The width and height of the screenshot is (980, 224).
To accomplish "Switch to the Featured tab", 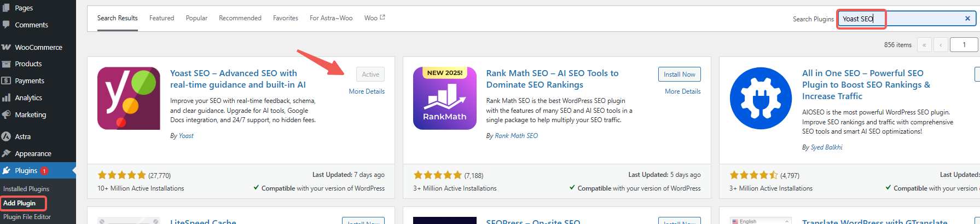I will pyautogui.click(x=161, y=18).
